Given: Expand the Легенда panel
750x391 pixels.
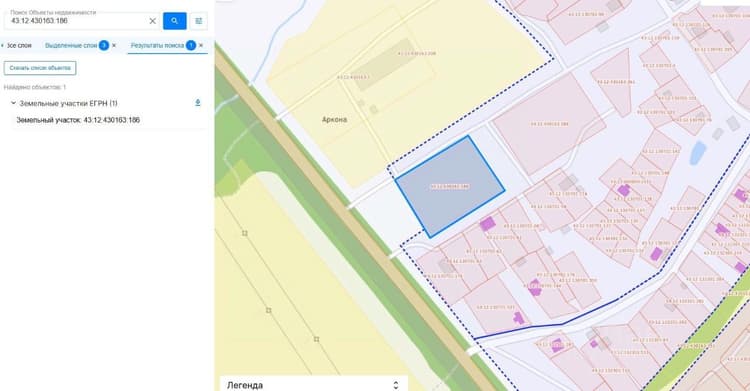Looking at the screenshot, I should pos(396,385).
